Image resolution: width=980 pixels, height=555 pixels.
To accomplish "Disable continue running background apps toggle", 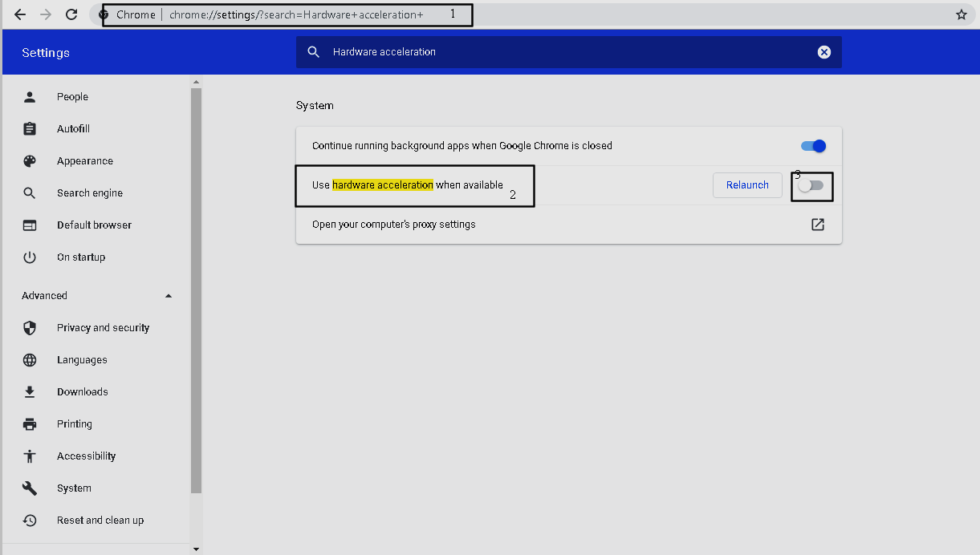I will click(813, 146).
